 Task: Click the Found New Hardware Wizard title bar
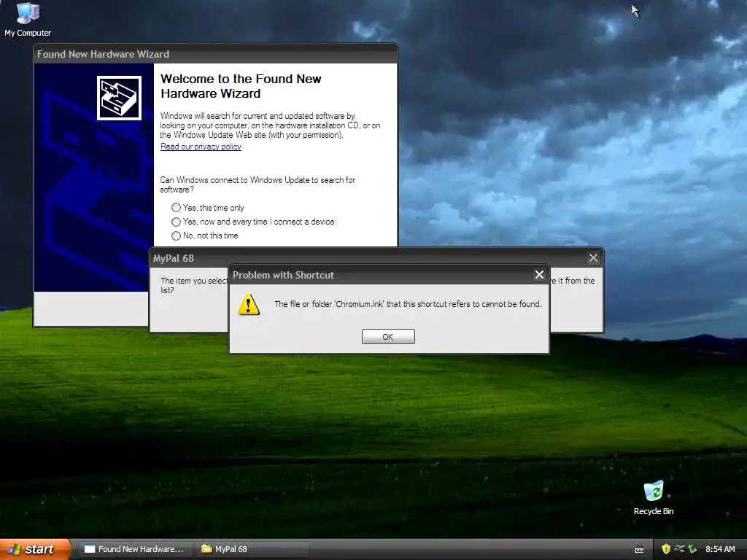215,54
